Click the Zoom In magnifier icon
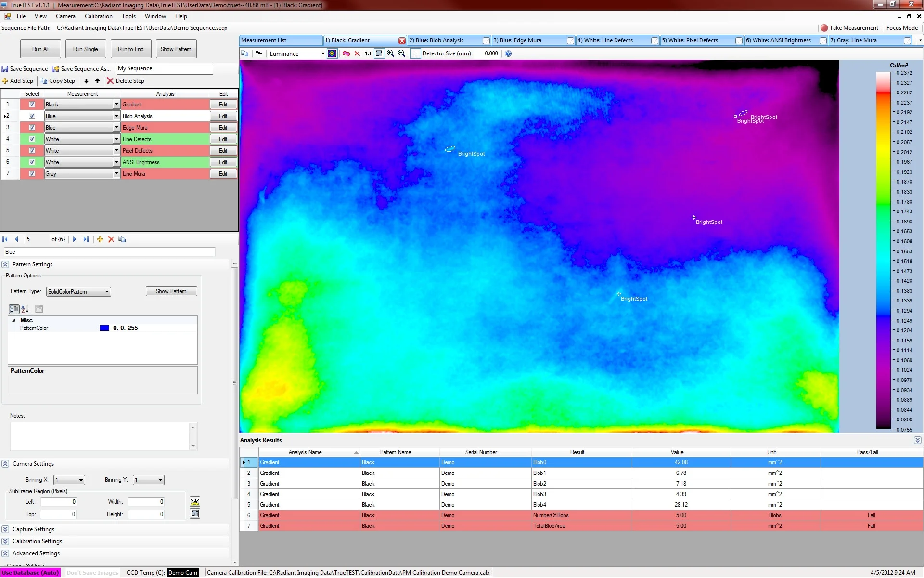The image size is (924, 578). pyautogui.click(x=391, y=53)
